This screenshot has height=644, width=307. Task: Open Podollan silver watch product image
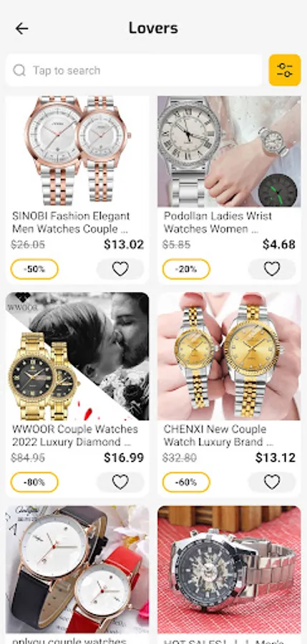pyautogui.click(x=229, y=151)
